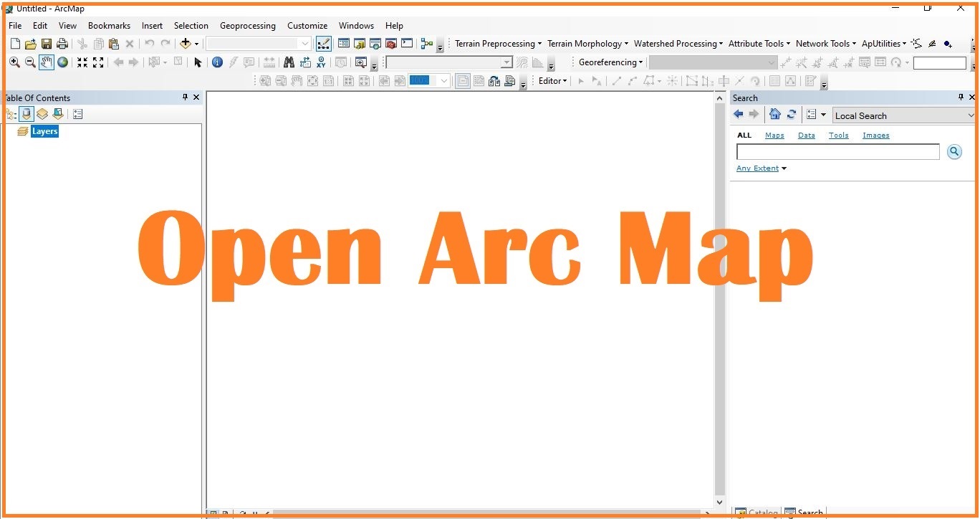Toggle Focus Data Frame on Layout toolbar
Viewport: 980px width, 519px height.
coord(479,81)
